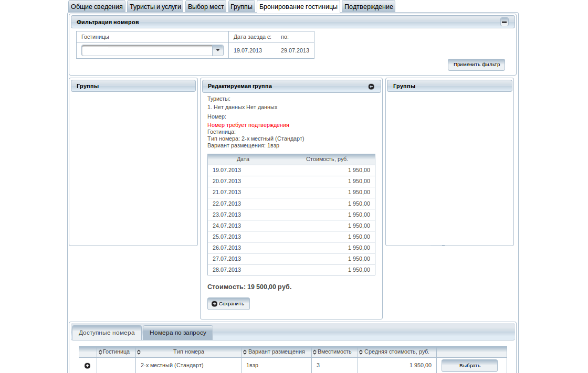Click red text Номер требует подтверждения
Image resolution: width=588 pixels, height=373 pixels.
pyautogui.click(x=248, y=125)
